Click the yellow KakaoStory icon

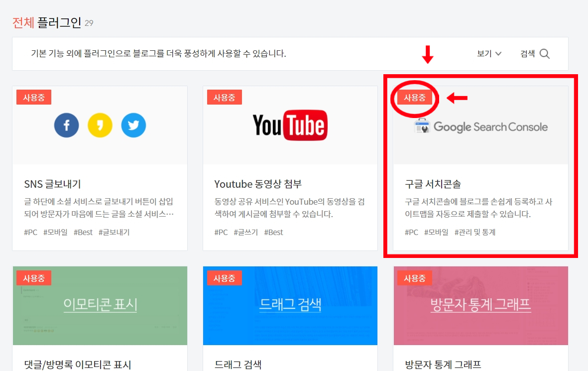100,125
